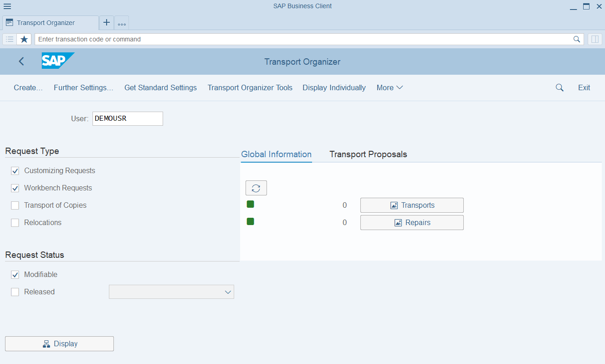Click the Request Type heading
Image resolution: width=605 pixels, height=364 pixels.
tap(32, 151)
